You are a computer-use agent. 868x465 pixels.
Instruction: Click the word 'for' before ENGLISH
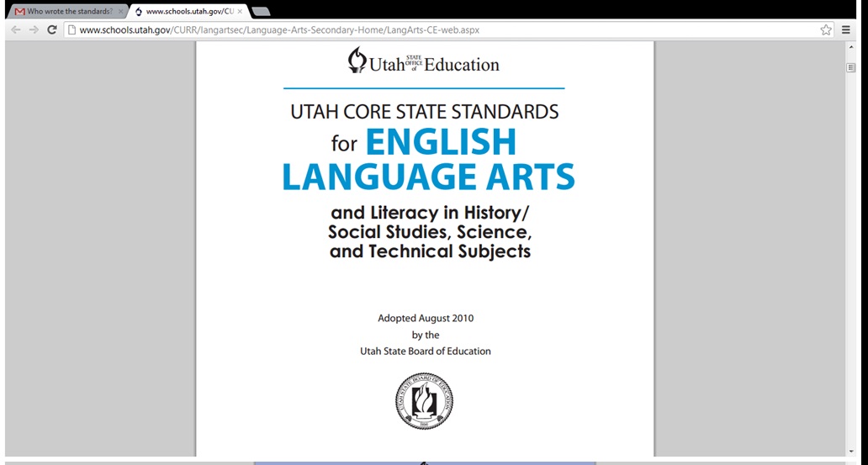(344, 145)
